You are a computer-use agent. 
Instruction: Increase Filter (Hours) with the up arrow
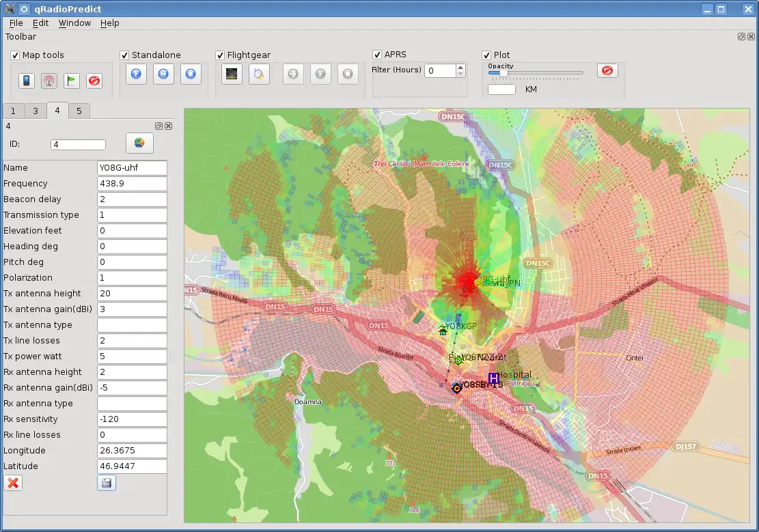(460, 67)
